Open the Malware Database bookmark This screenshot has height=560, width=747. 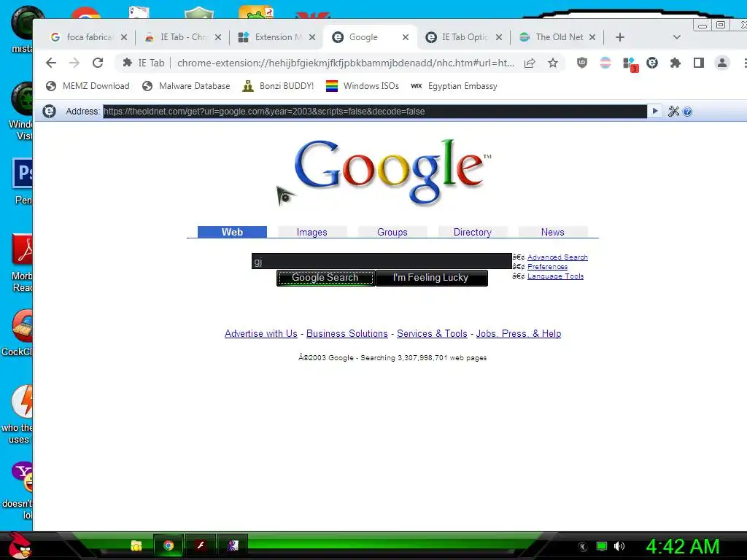(x=186, y=86)
